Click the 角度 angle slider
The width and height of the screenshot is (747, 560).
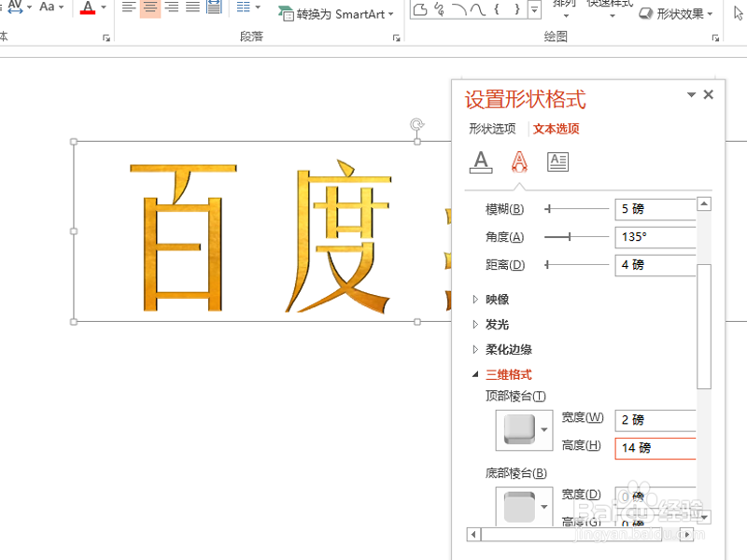577,237
